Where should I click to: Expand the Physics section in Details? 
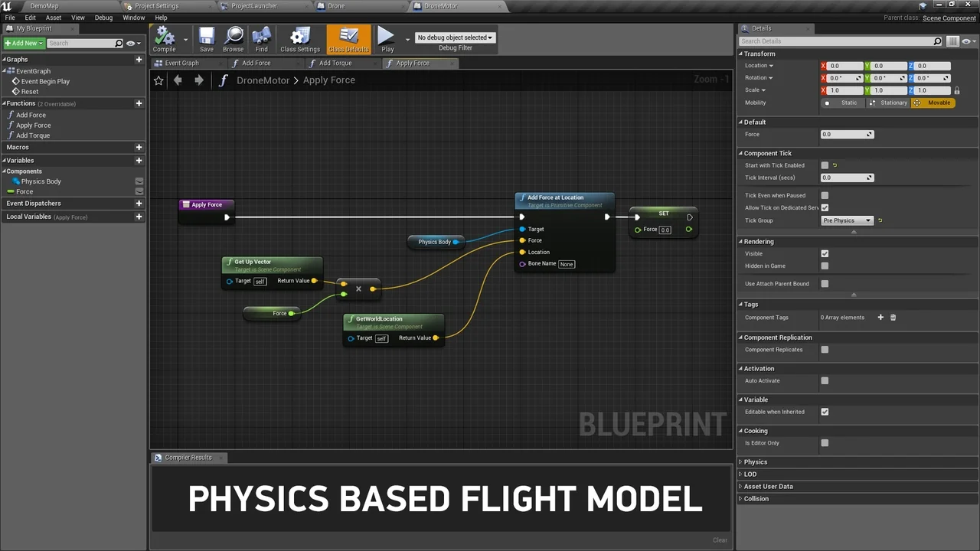(755, 462)
